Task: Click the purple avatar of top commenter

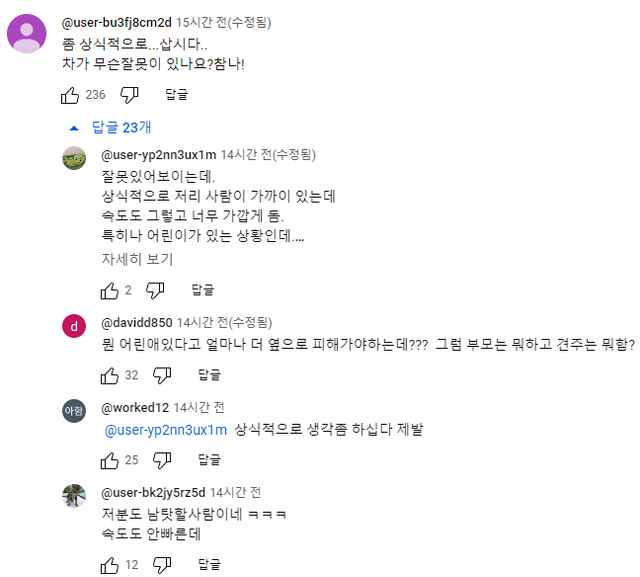Action: coord(26,35)
